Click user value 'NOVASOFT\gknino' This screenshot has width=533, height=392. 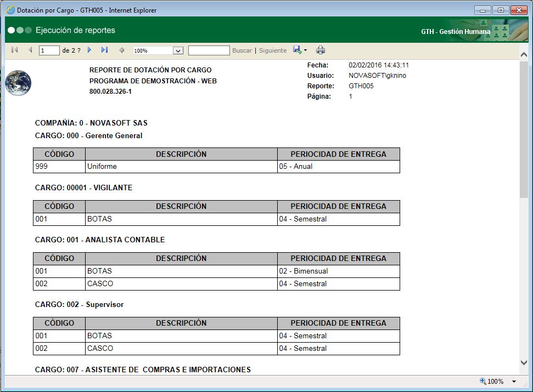click(377, 75)
